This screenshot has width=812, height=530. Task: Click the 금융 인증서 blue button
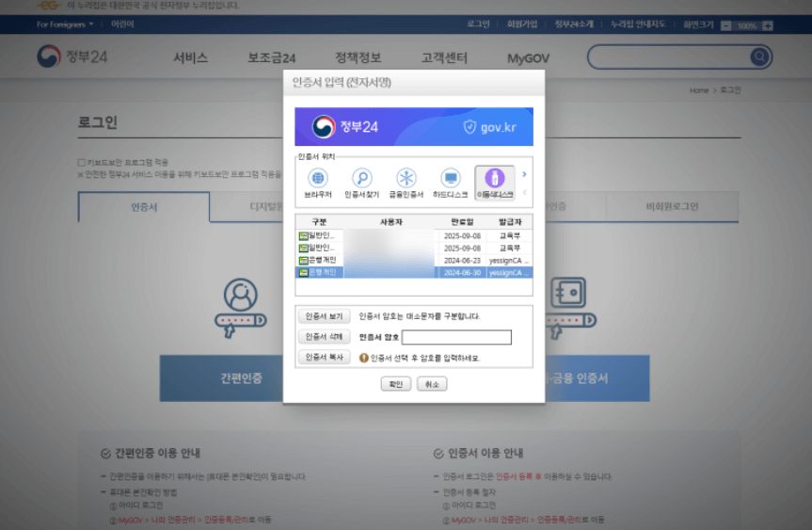coord(597,378)
